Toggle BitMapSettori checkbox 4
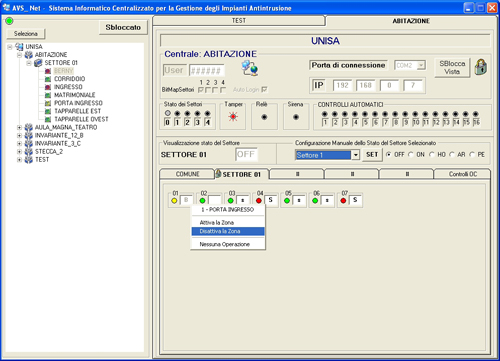 pyautogui.click(x=223, y=90)
